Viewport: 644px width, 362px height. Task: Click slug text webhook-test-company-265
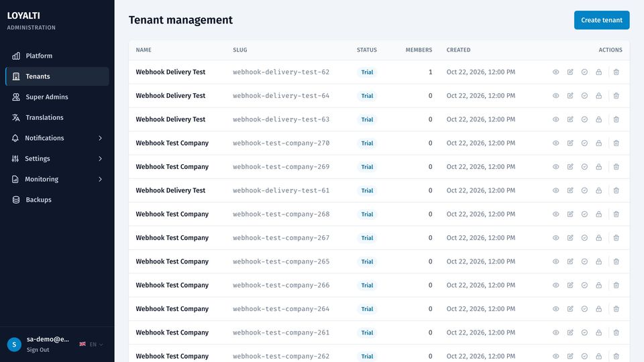pos(281,261)
